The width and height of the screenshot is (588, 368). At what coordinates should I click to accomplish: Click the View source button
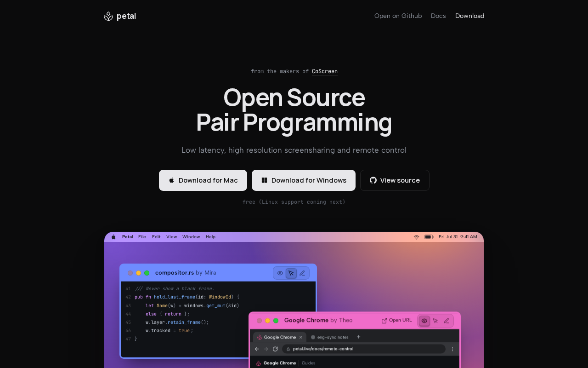(x=395, y=180)
